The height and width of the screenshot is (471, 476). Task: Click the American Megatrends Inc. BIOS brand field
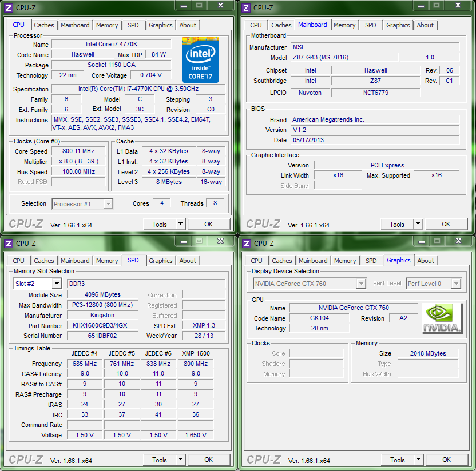pos(375,119)
